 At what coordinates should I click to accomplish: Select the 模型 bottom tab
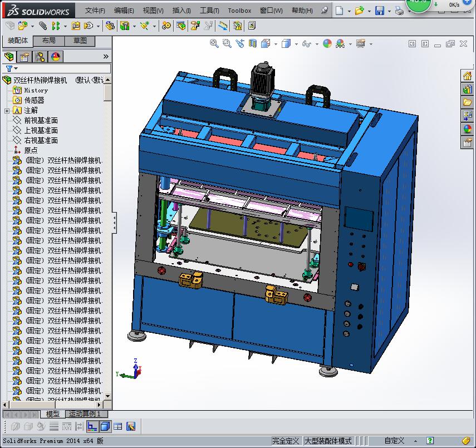pyautogui.click(x=52, y=413)
